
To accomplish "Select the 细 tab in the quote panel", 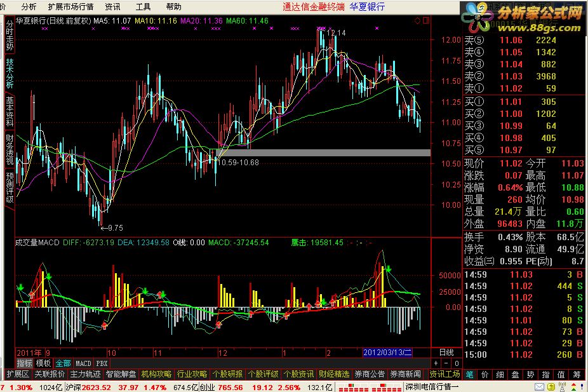I will [x=500, y=374].
